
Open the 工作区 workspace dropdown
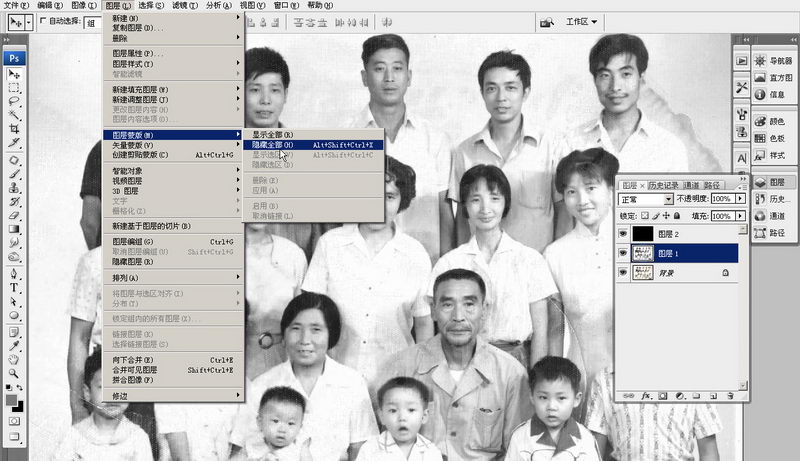pos(582,21)
